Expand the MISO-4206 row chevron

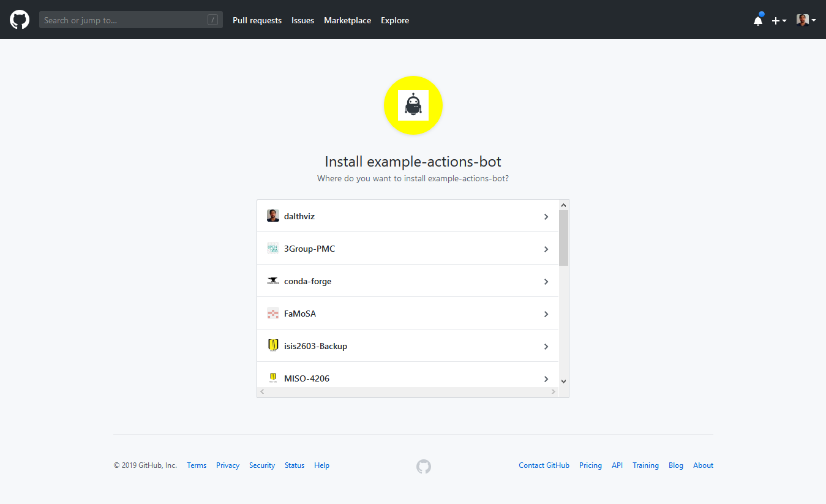tap(546, 379)
